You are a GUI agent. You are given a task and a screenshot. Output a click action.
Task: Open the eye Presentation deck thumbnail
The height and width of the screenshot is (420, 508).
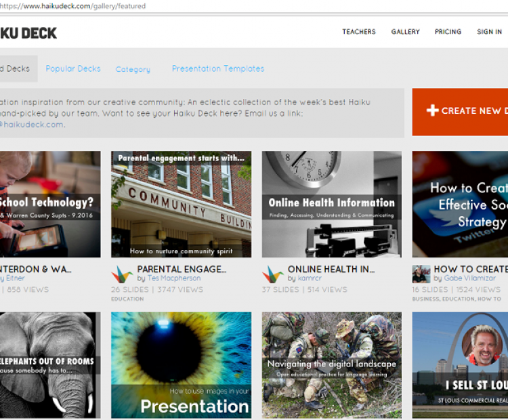click(x=181, y=364)
